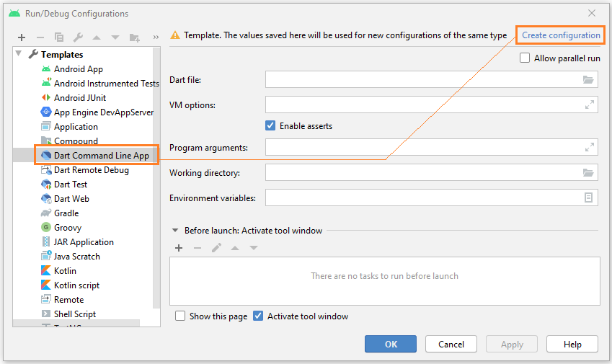Click the template list horizontal scrollbar

coord(76,324)
